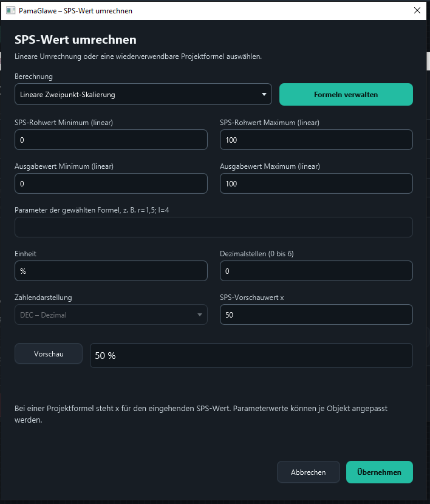The height and width of the screenshot is (504, 430).
Task: Click the Formeln verwalten button
Action: tap(346, 95)
